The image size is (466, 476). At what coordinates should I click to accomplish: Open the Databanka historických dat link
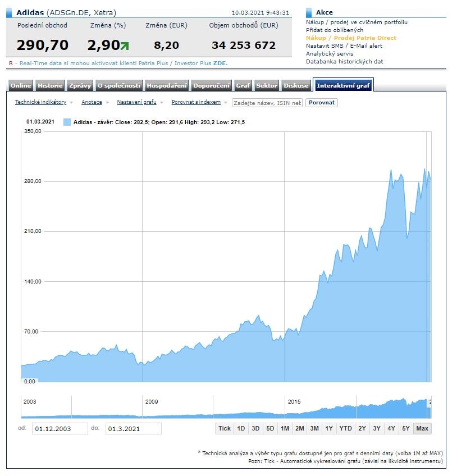[x=344, y=62]
